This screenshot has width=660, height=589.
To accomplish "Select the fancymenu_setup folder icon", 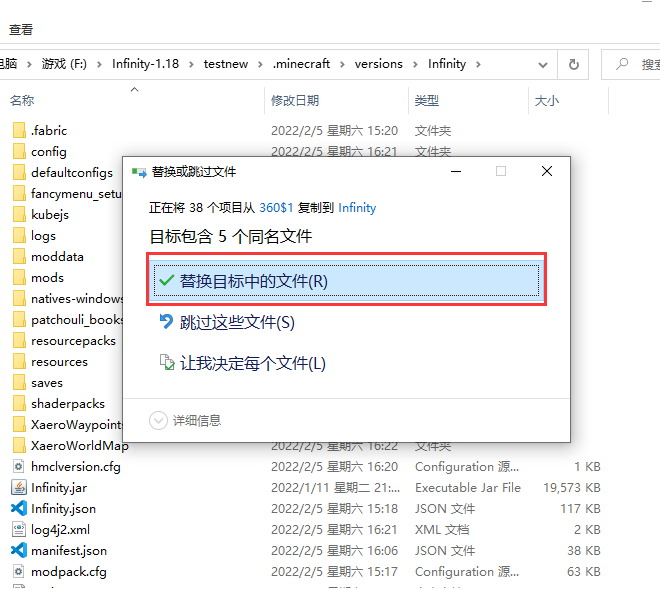I will click(19, 194).
